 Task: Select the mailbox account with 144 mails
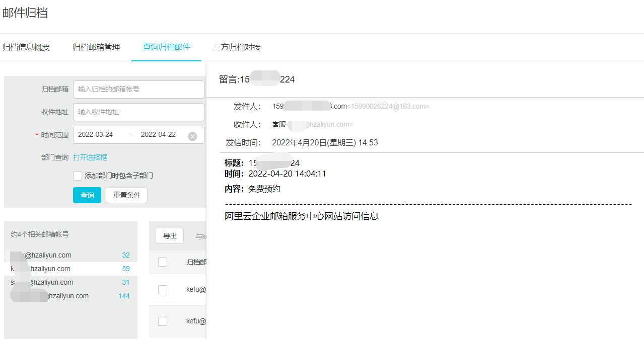70,296
